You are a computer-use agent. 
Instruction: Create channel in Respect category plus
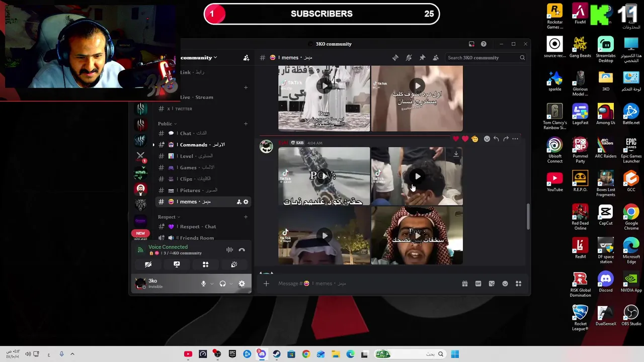(x=246, y=217)
